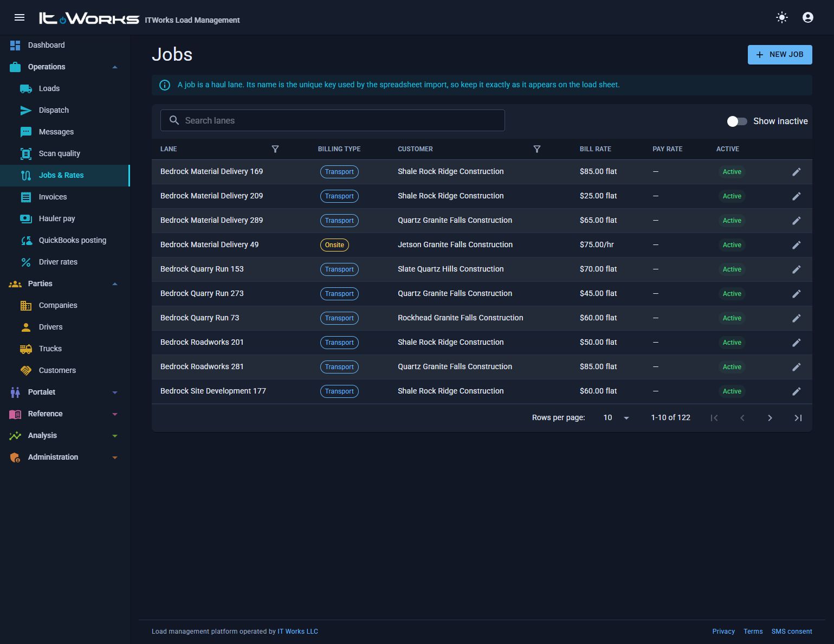Open the Terms link
834x644 pixels.
pyautogui.click(x=753, y=632)
